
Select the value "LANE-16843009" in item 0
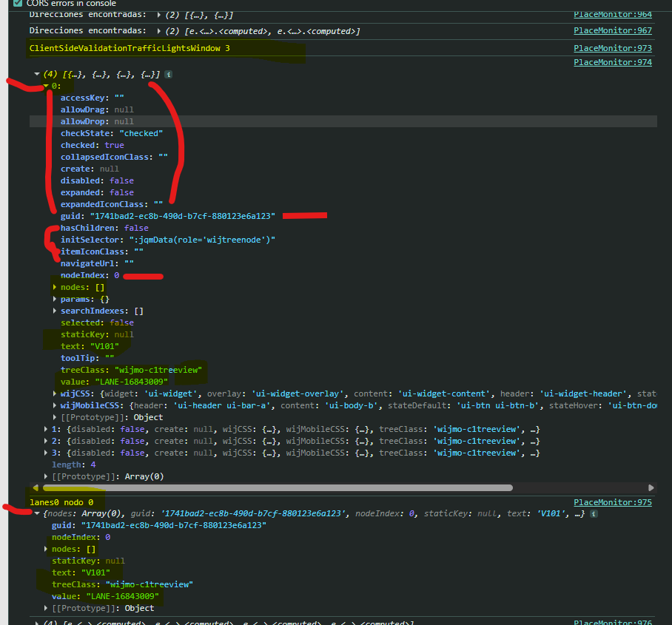tap(132, 382)
